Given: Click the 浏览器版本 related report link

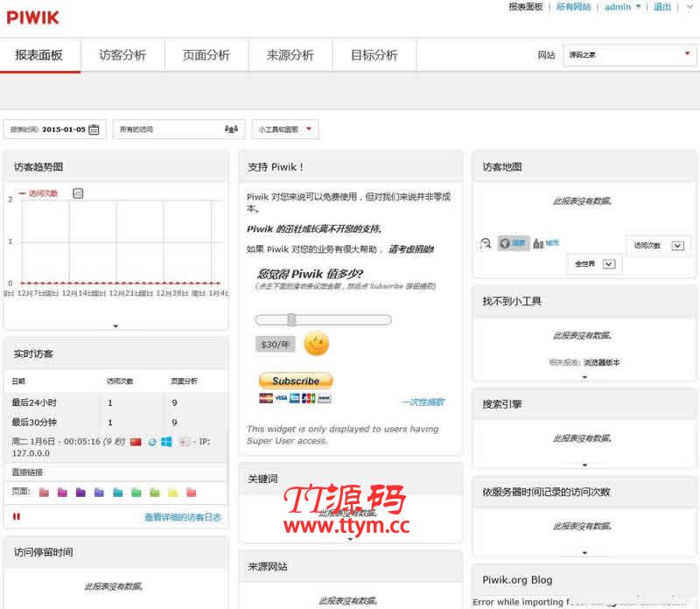Looking at the screenshot, I should 602,362.
